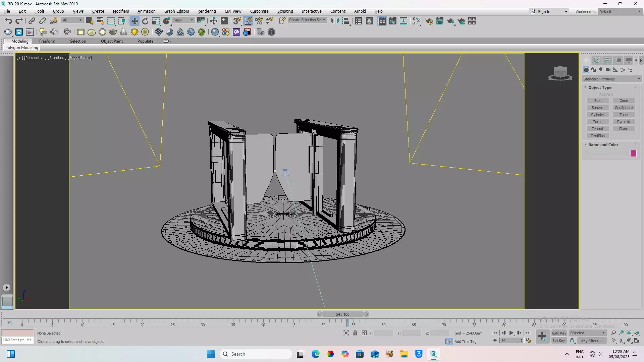644x362 pixels.
Task: Toggle the 3D Snaps button
Action: tap(237, 21)
